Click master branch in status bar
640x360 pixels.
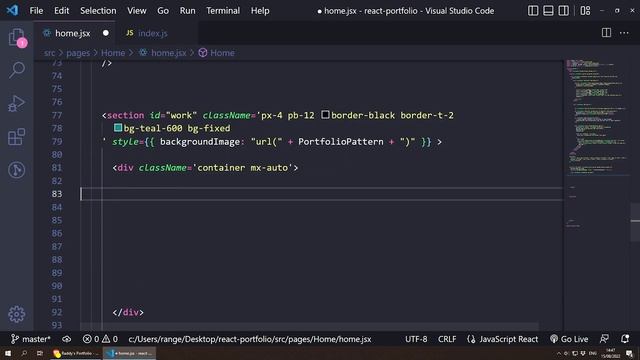coord(31,339)
